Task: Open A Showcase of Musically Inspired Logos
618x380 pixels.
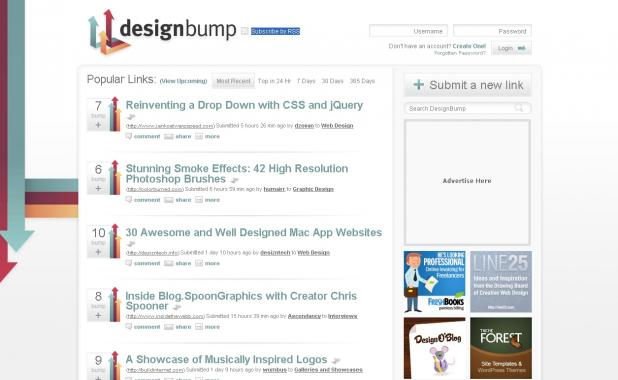Action: (x=226, y=360)
